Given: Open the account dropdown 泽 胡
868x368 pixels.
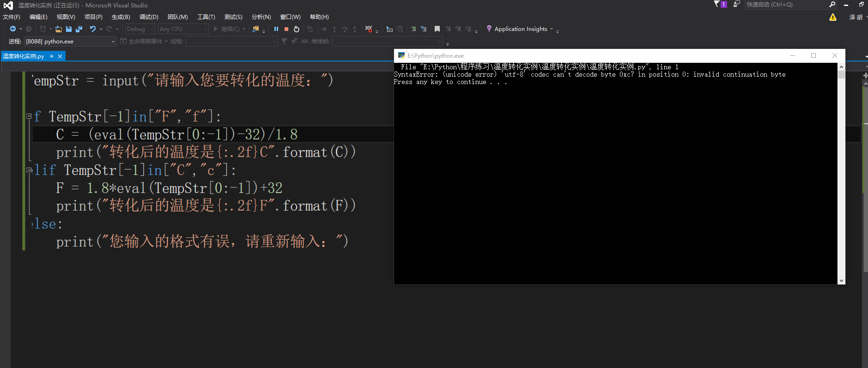Looking at the screenshot, I should pos(857,17).
